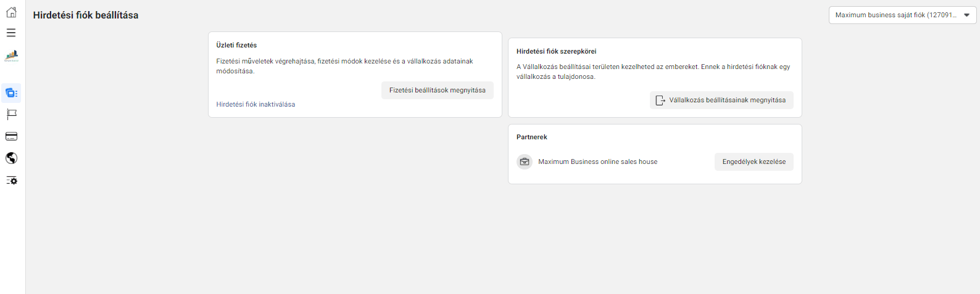Click the business logo thumbnail in sidebar
The height and width of the screenshot is (294, 980).
pos(11,56)
